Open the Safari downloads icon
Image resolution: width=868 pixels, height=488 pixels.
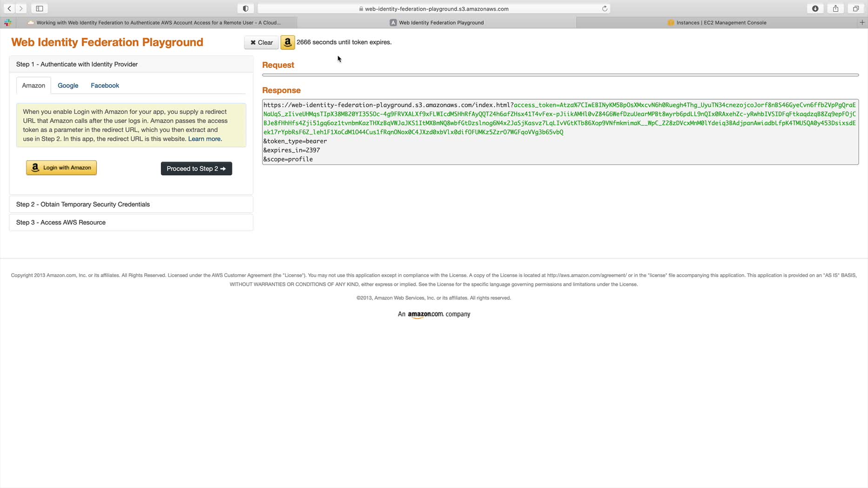(815, 8)
